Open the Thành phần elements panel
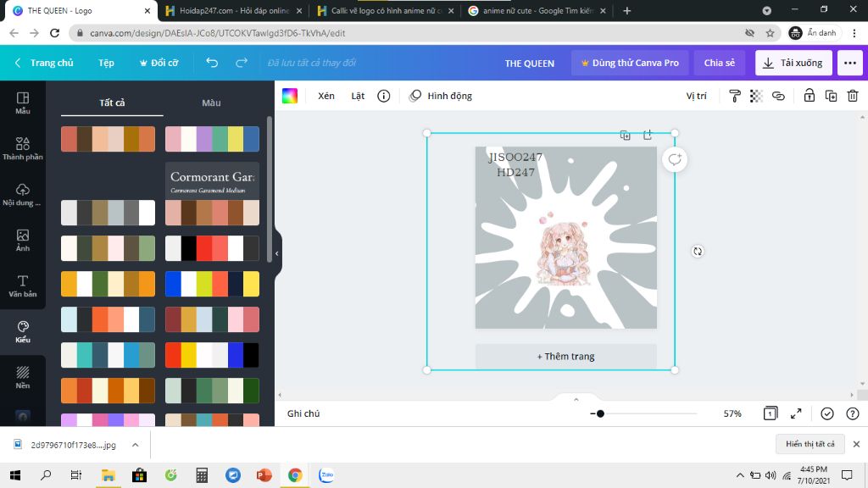The image size is (868, 488). (x=23, y=149)
